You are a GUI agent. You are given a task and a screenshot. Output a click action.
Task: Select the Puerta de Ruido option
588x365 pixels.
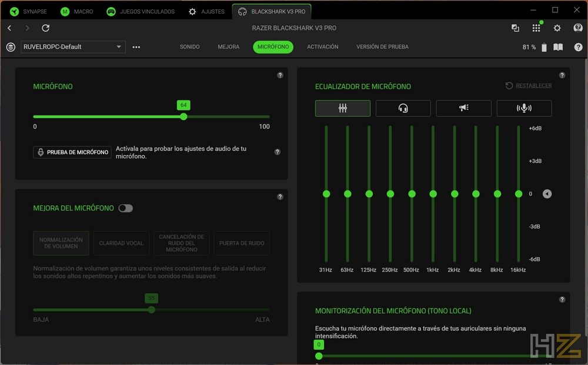point(242,243)
